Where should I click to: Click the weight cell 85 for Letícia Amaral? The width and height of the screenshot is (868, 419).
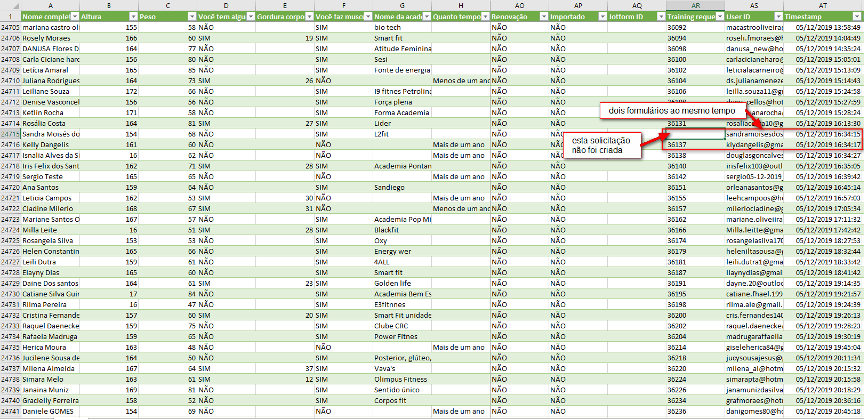tap(168, 70)
